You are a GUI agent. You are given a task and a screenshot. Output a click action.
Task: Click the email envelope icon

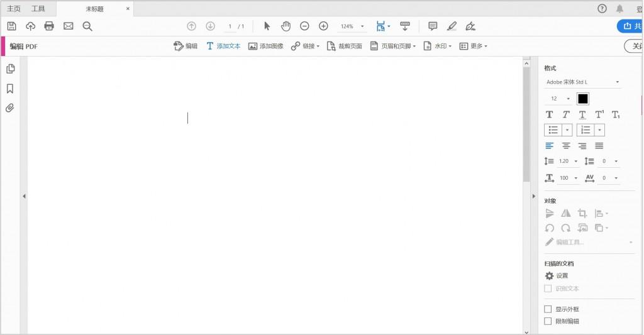click(68, 26)
